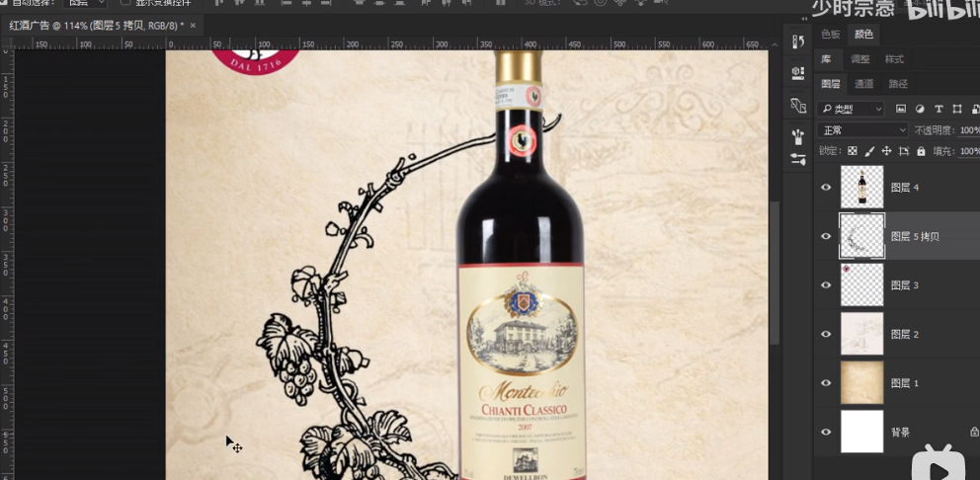Viewport: 980px width, 480px height.
Task: Click the padlock on 背景 layer
Action: (x=974, y=432)
